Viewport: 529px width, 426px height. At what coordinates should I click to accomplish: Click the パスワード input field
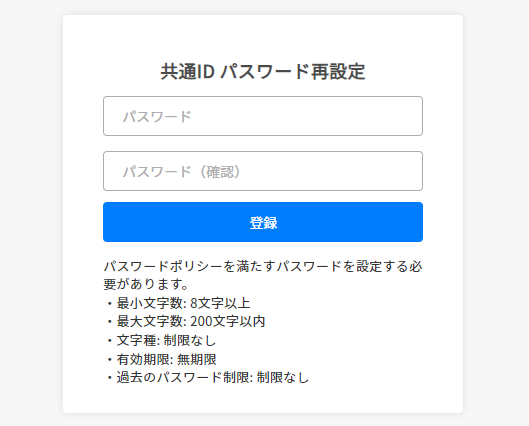point(263,116)
